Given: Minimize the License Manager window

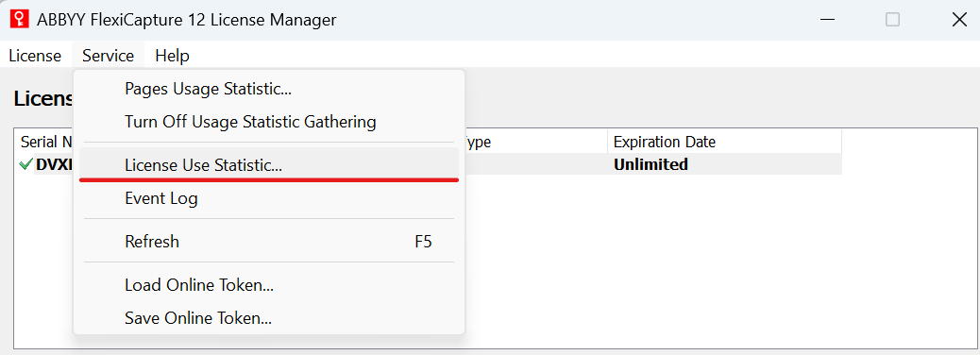Looking at the screenshot, I should point(827,20).
